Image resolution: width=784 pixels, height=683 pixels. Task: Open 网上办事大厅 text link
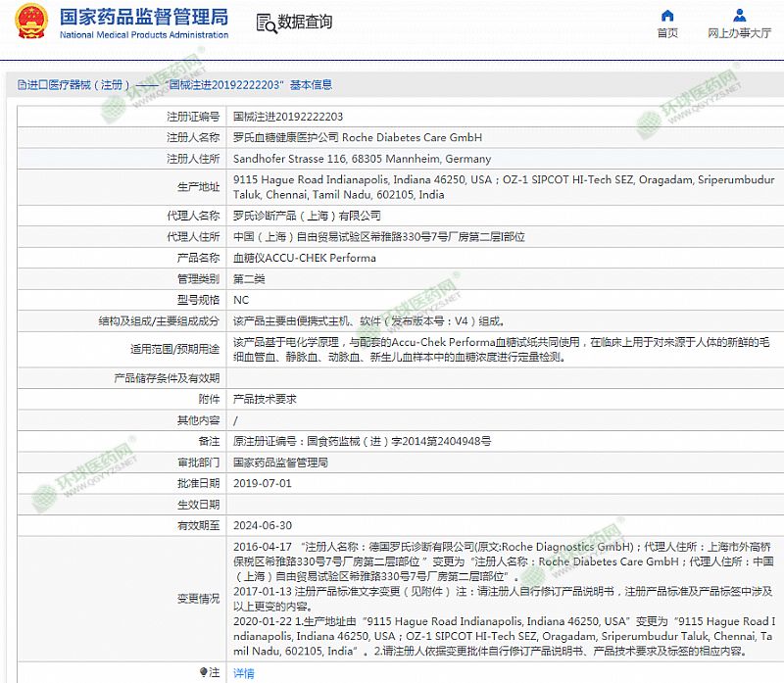(739, 33)
